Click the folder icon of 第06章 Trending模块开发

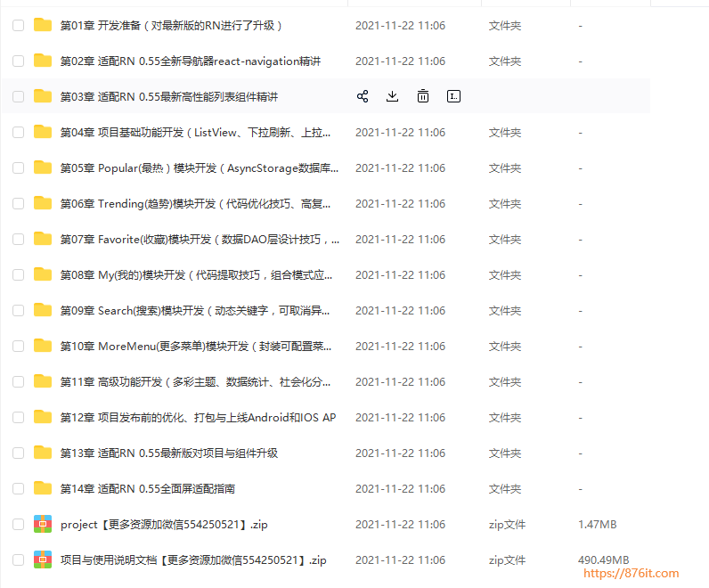click(x=43, y=203)
